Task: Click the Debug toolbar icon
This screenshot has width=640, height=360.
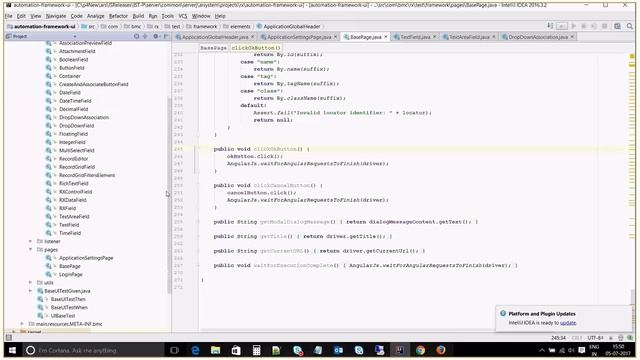Action: pyautogui.click(x=584, y=26)
